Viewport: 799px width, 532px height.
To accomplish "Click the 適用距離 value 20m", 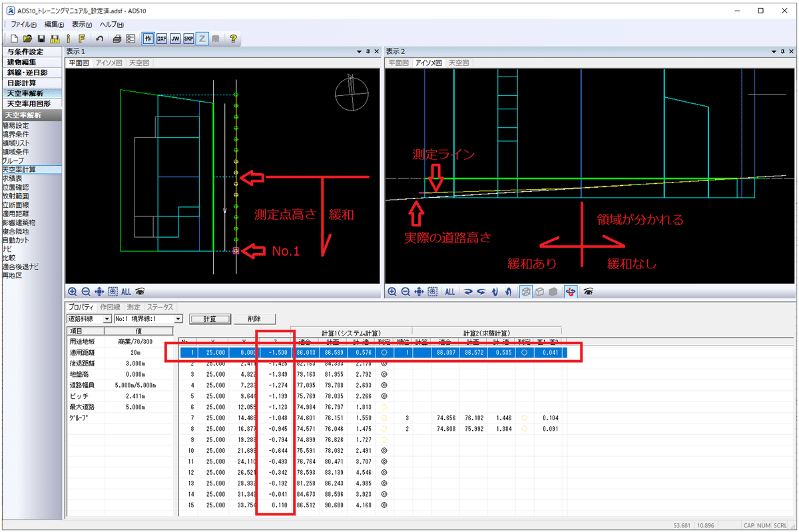I will click(134, 352).
